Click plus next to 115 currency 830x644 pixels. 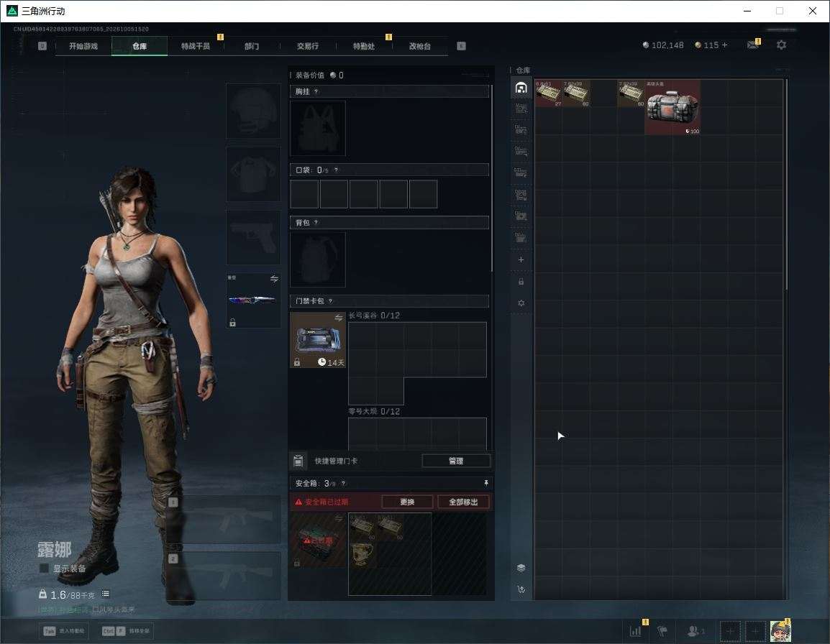[x=725, y=45]
